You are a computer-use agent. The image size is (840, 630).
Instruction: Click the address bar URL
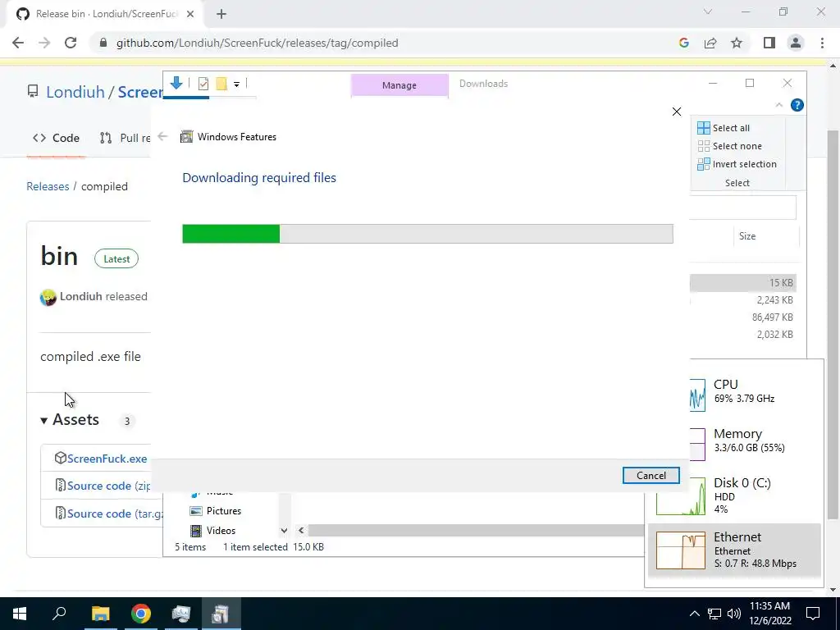pyautogui.click(x=257, y=43)
